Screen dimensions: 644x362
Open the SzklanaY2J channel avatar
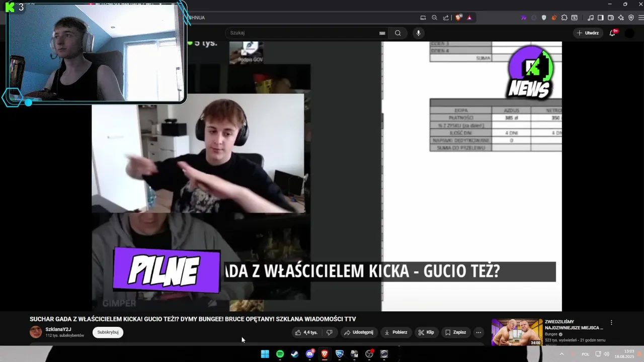pyautogui.click(x=36, y=332)
